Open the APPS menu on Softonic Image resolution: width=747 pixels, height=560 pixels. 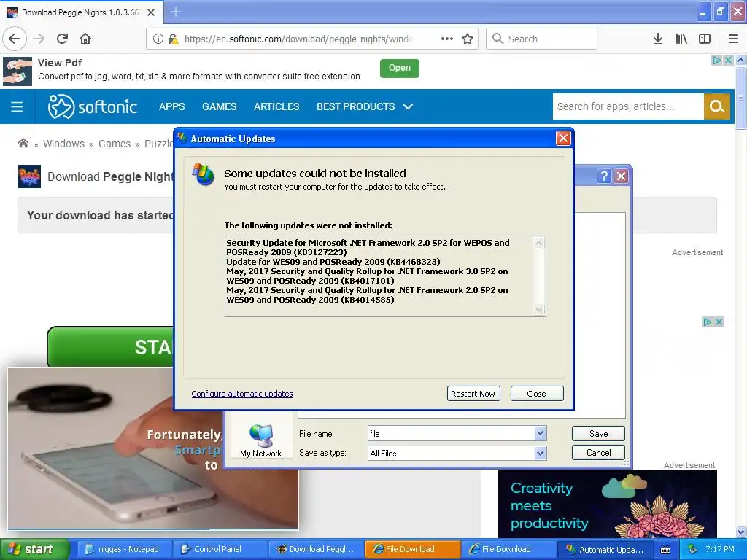click(171, 106)
